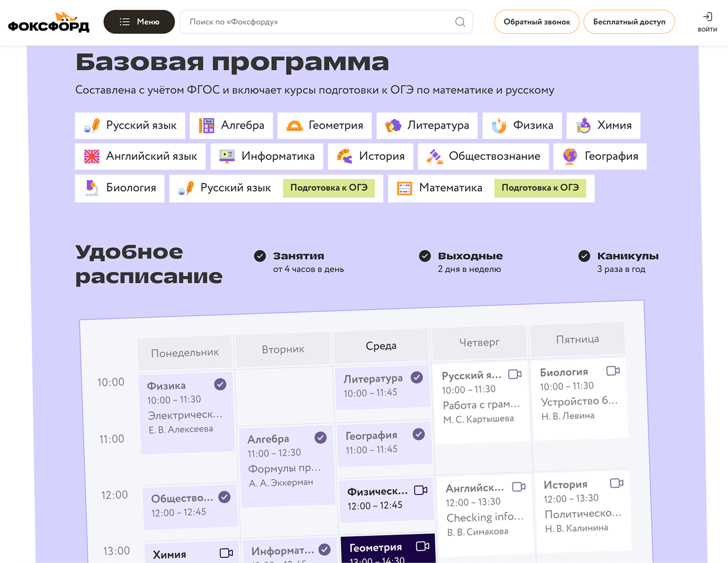Click the '3 раза в год' text

[621, 269]
